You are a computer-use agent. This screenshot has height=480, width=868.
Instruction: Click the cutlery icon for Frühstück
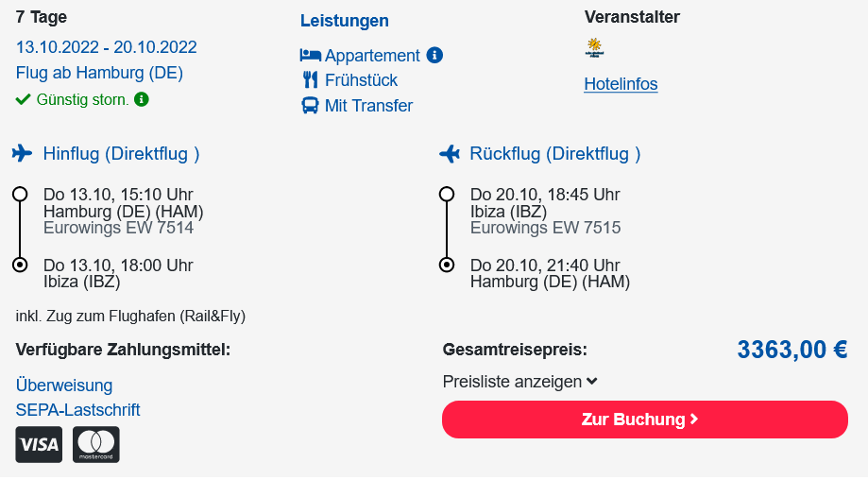[x=310, y=80]
